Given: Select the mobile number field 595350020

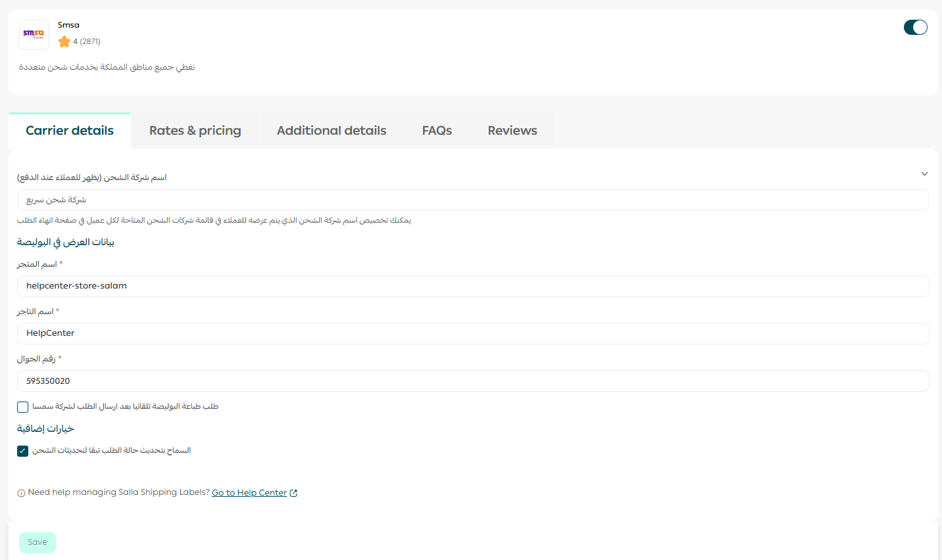Looking at the screenshot, I should (472, 381).
